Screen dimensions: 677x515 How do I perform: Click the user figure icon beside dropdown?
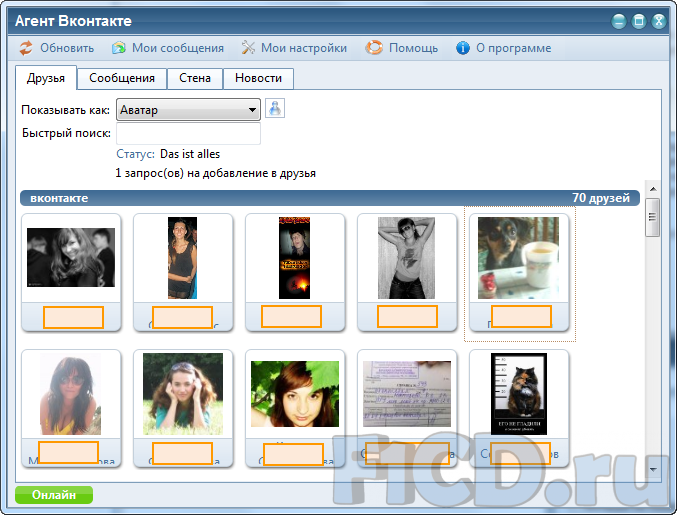(275, 108)
